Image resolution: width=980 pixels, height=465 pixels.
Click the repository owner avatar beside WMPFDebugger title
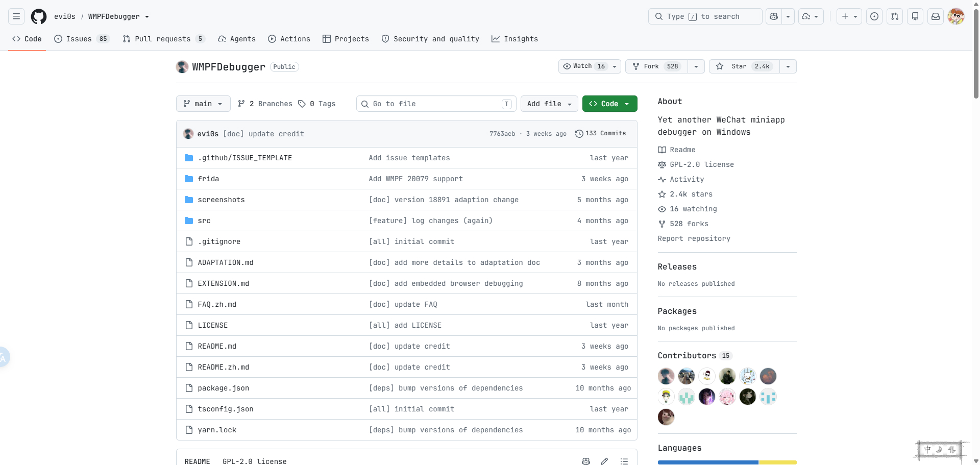coord(182,67)
